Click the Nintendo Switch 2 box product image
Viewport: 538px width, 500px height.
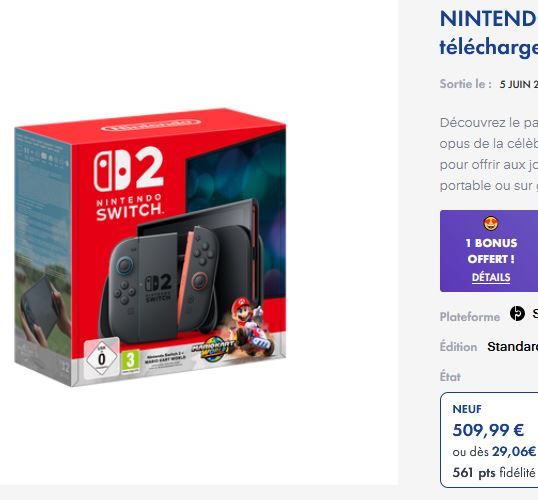pos(150,247)
